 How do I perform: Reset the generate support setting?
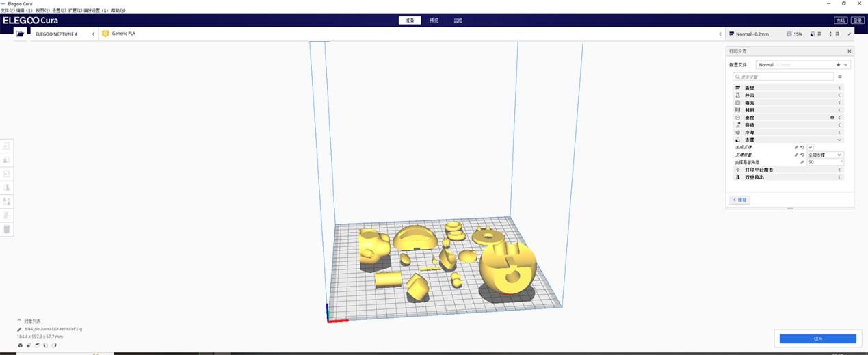click(802, 147)
